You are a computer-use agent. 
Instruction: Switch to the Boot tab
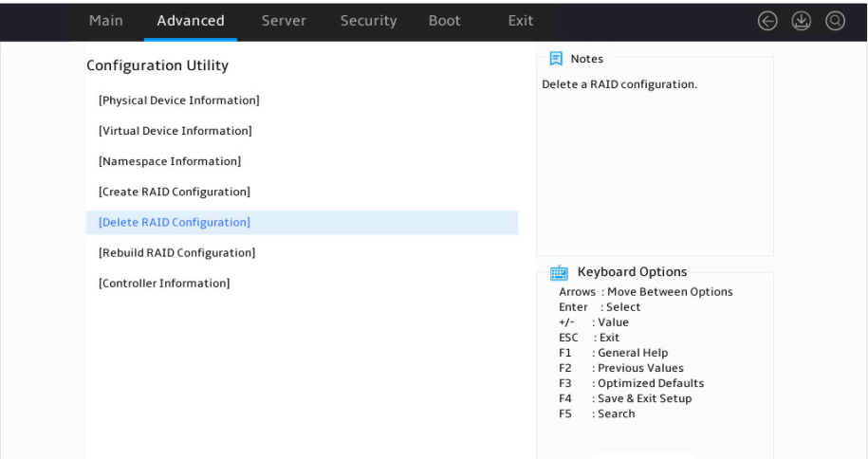444,21
